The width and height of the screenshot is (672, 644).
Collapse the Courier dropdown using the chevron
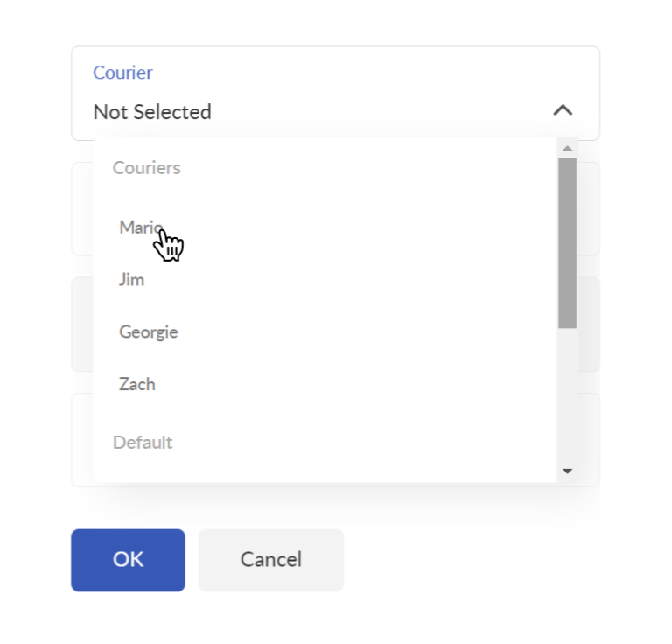563,110
